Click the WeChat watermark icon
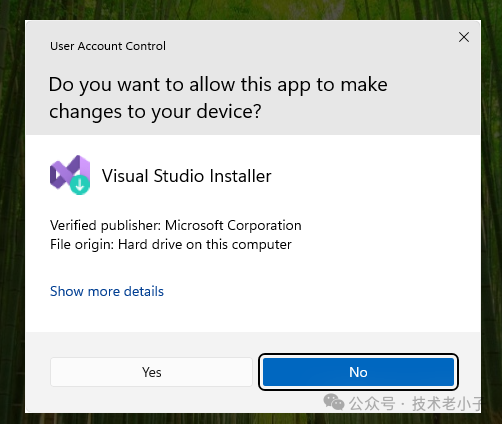Image resolution: width=502 pixels, height=424 pixels. 334,402
